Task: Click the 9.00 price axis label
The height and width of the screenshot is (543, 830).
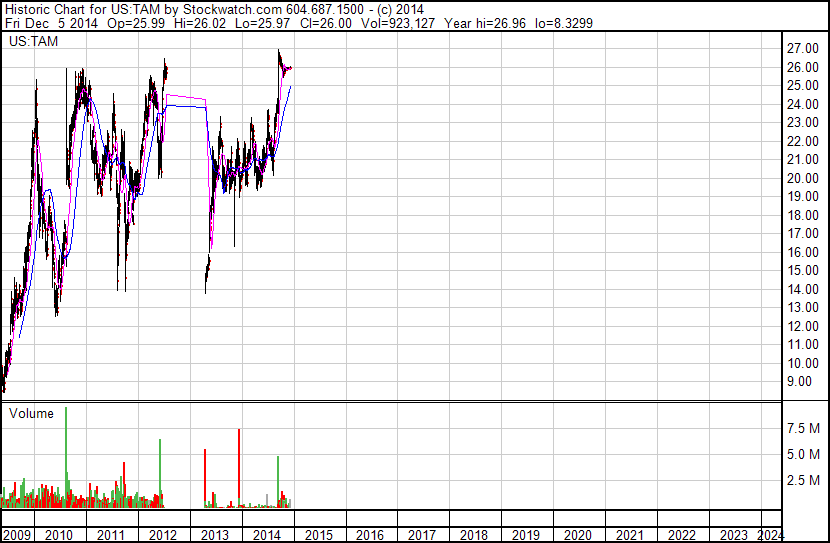Action: pyautogui.click(x=799, y=382)
